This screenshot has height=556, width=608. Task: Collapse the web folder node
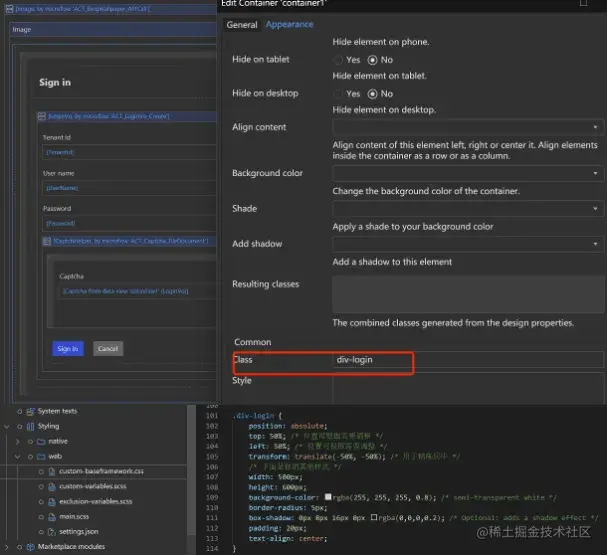pyautogui.click(x=17, y=457)
